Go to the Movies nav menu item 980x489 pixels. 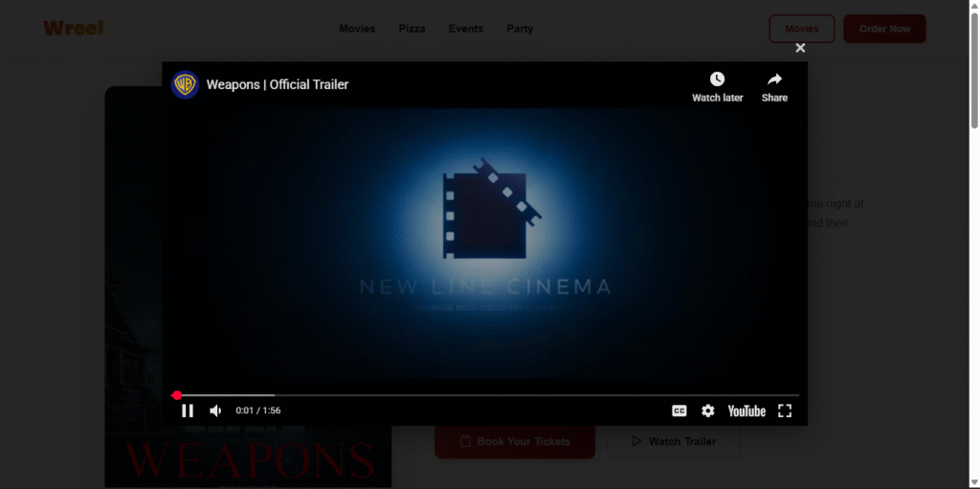(357, 29)
